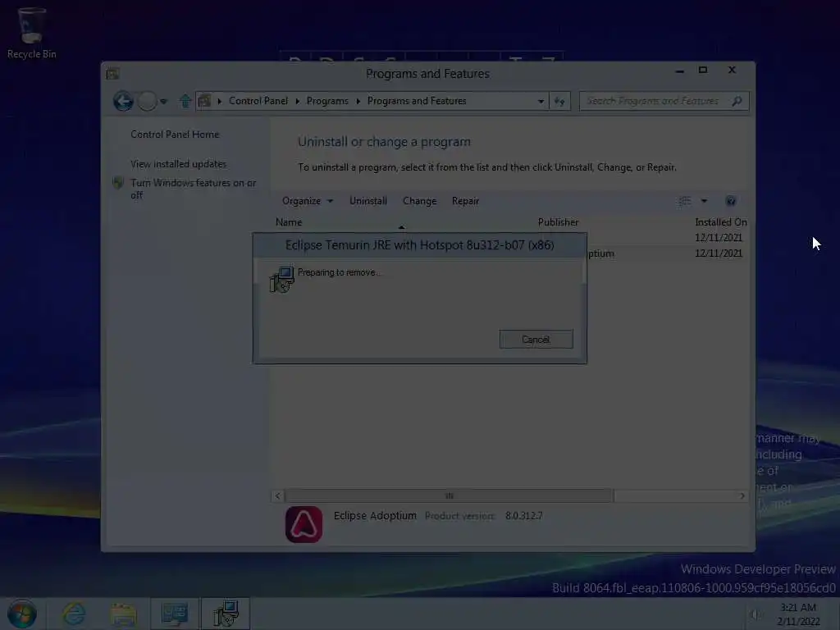Screen dimensions: 840x630
Task: Click the forward navigation arrow
Action: tap(147, 101)
